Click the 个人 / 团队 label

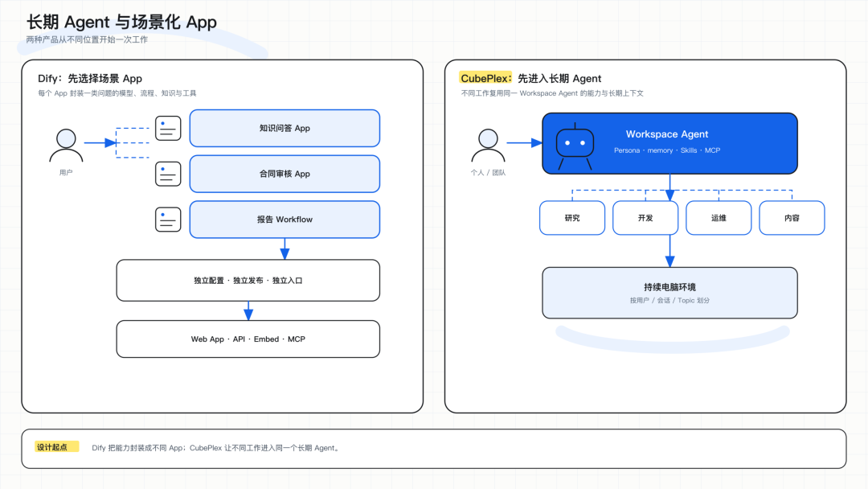click(488, 173)
